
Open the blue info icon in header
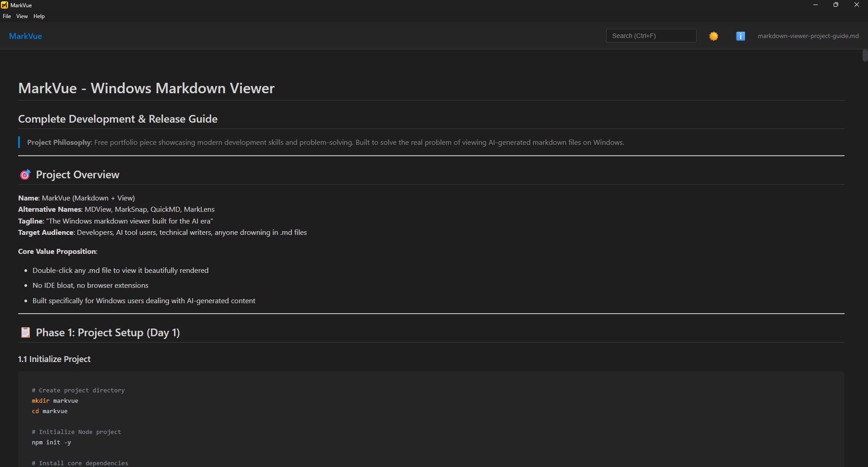740,36
